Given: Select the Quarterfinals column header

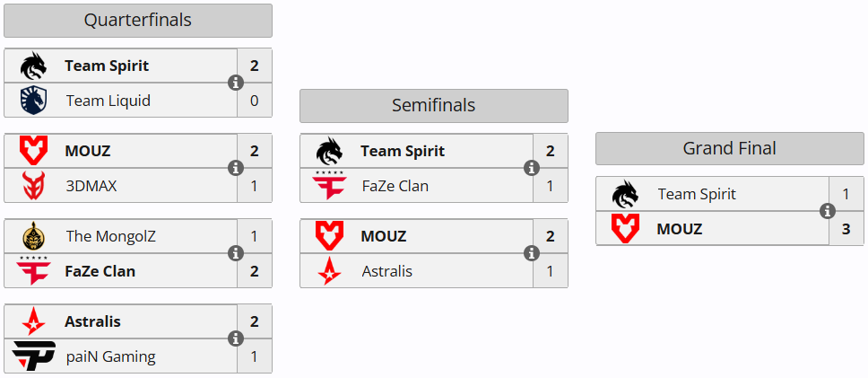Looking at the screenshot, I should click(x=138, y=21).
